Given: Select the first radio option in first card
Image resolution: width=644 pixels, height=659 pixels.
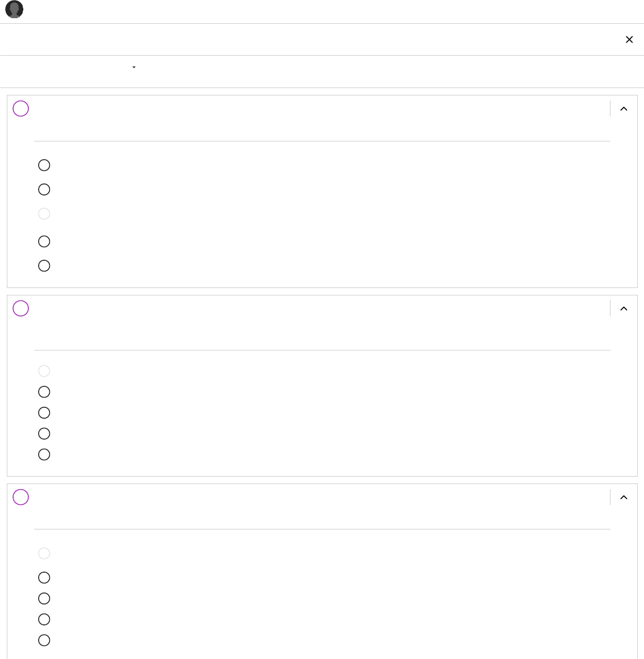Looking at the screenshot, I should tap(44, 165).
